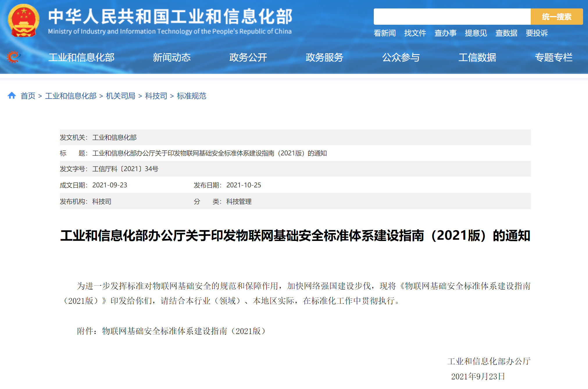
Task: Open 机关司局 breadcrumb link
Action: (121, 96)
